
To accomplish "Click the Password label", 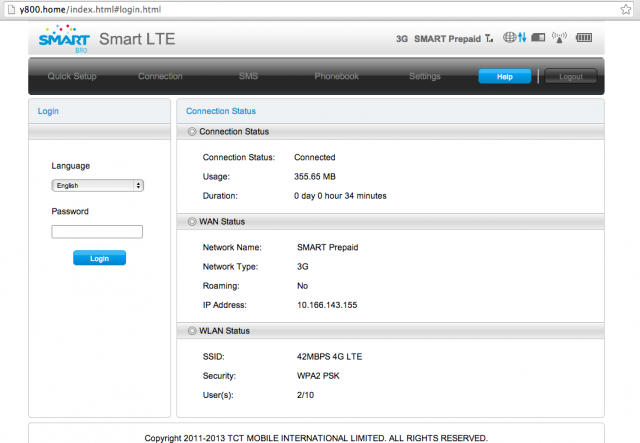I will (70, 211).
